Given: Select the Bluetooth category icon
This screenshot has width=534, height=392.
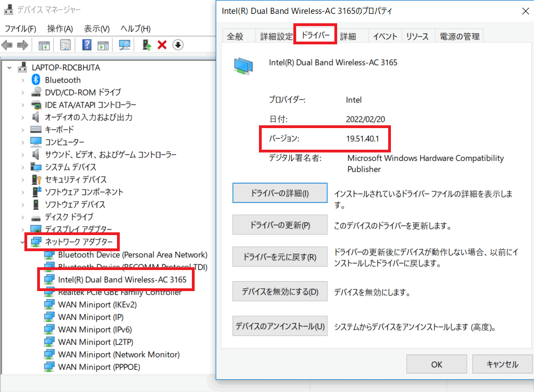Looking at the screenshot, I should tap(35, 80).
